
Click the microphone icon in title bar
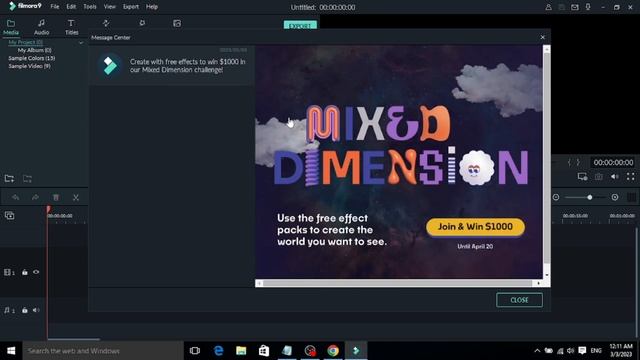tap(588, 7)
